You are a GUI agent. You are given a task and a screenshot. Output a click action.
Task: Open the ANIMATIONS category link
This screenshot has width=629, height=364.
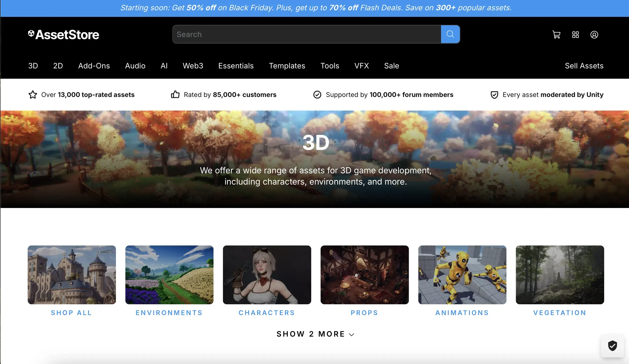click(x=462, y=313)
